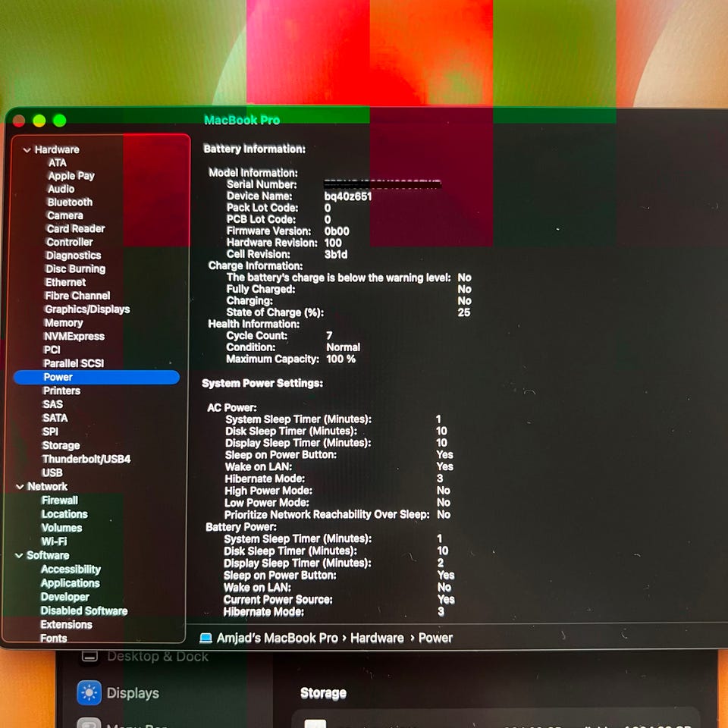The height and width of the screenshot is (728, 728).
Task: Collapse the Hardware section disclosure triangle
Action: point(26,150)
